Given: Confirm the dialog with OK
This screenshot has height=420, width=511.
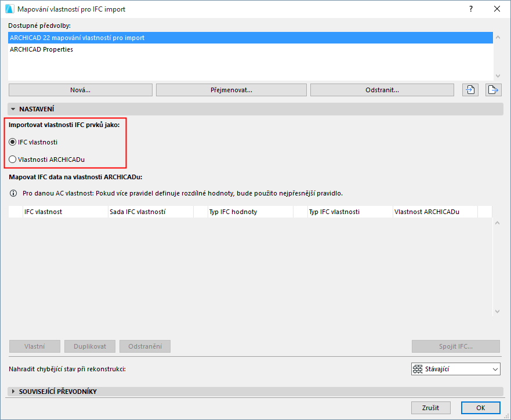Looking at the screenshot, I should pyautogui.click(x=481, y=408).
